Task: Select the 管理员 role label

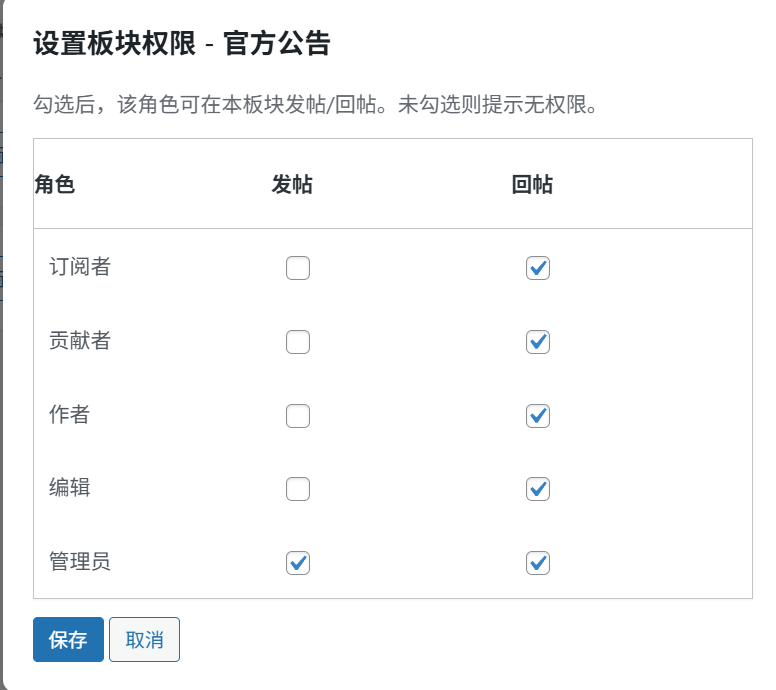Action: (80, 561)
